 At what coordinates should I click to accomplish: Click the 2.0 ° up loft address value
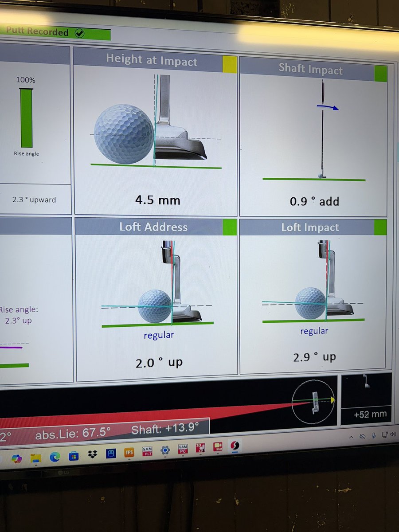point(159,363)
